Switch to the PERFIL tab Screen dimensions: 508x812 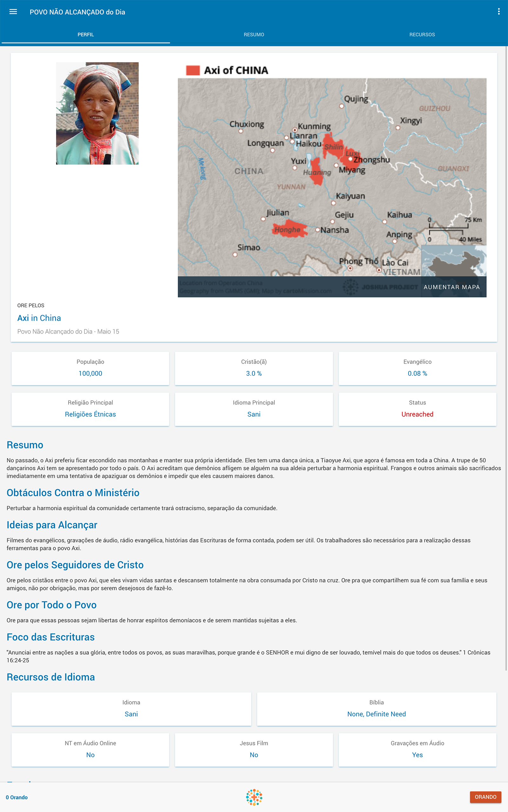(86, 35)
